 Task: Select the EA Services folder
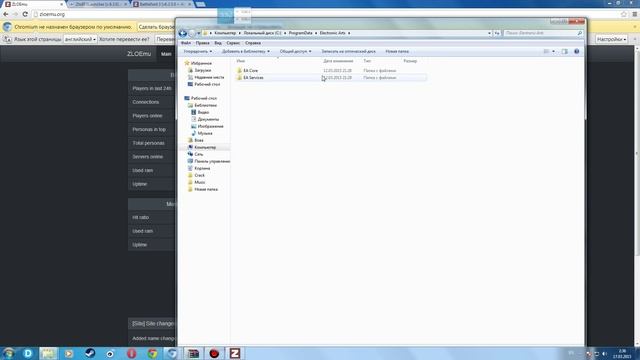[253, 78]
